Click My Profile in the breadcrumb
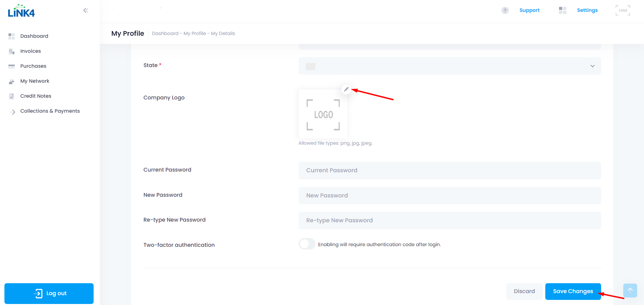 [x=195, y=33]
